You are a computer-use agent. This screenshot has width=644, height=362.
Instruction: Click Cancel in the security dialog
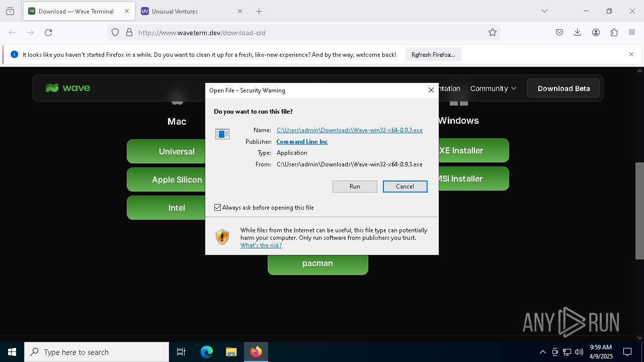[x=405, y=187]
